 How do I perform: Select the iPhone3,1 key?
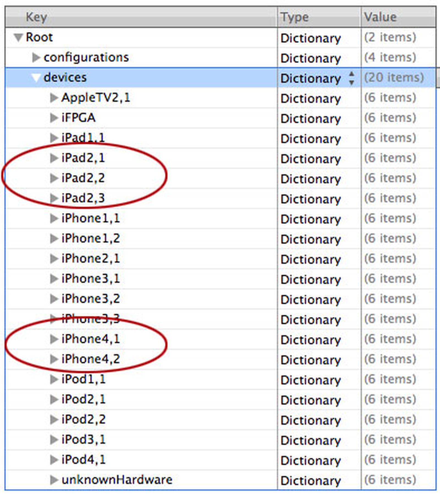point(91,279)
